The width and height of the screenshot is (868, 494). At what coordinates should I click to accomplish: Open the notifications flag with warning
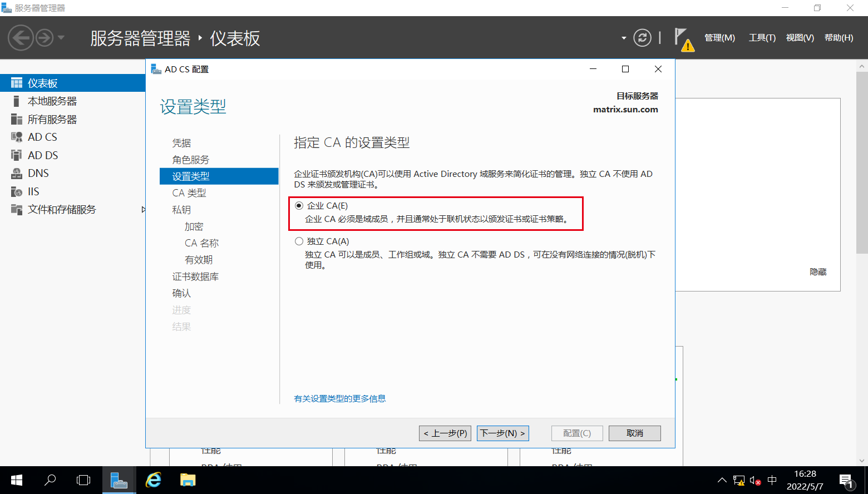pyautogui.click(x=683, y=39)
